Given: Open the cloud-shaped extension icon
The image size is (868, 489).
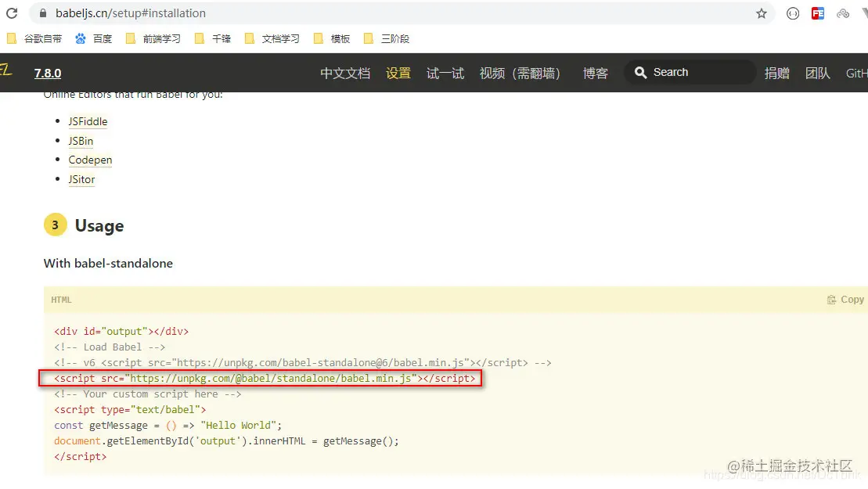Looking at the screenshot, I should [x=842, y=13].
